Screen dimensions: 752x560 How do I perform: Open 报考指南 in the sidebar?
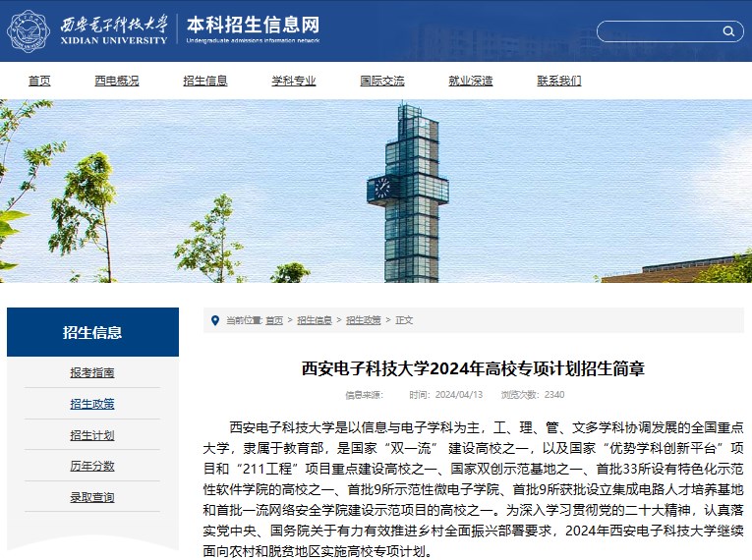point(92,372)
